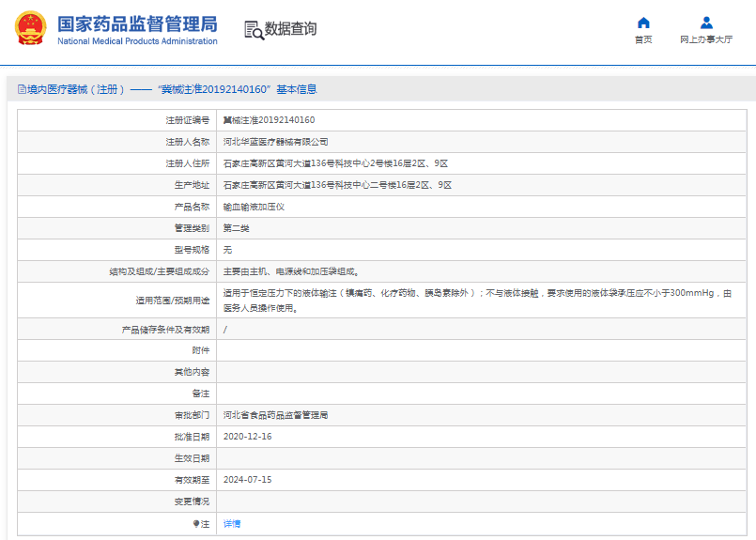Image resolution: width=756 pixels, height=540 pixels.
Task: Click validity date 2024-07-15 value
Action: click(x=248, y=480)
